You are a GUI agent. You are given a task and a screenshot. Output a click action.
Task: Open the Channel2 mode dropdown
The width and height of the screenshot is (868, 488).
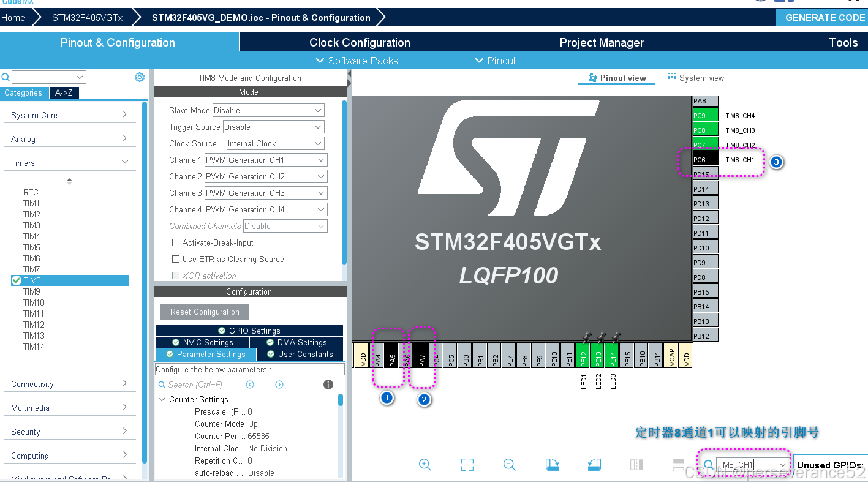tap(266, 176)
